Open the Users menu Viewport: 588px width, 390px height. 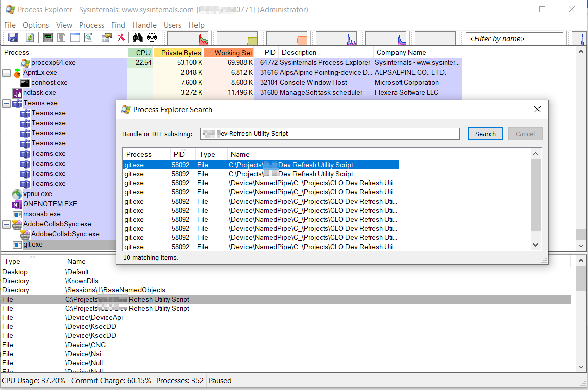172,25
